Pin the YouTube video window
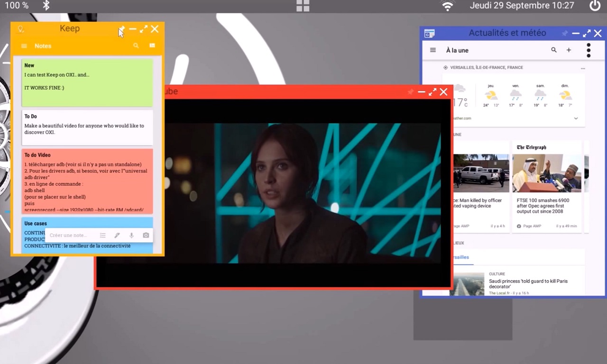 pos(410,92)
